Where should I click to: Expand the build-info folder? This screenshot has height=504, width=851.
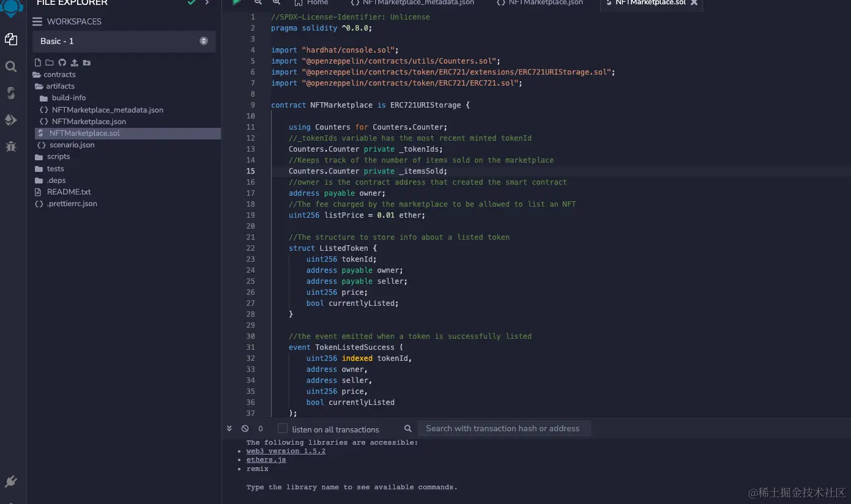coord(63,98)
